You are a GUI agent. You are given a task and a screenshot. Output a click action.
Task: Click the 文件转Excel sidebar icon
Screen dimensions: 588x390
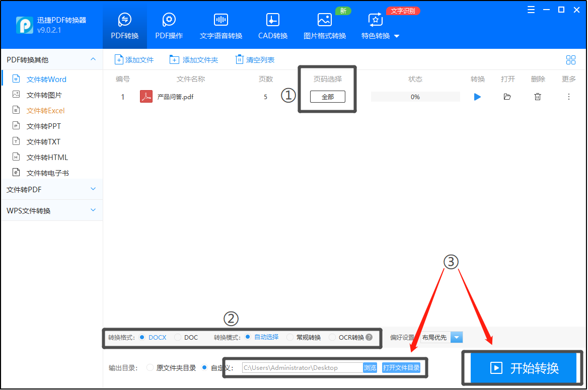pyautogui.click(x=16, y=110)
